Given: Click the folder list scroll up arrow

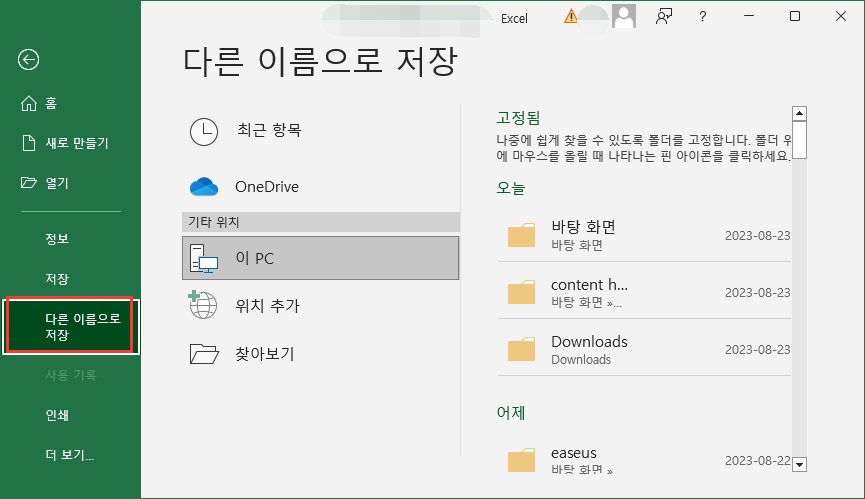Looking at the screenshot, I should click(799, 114).
